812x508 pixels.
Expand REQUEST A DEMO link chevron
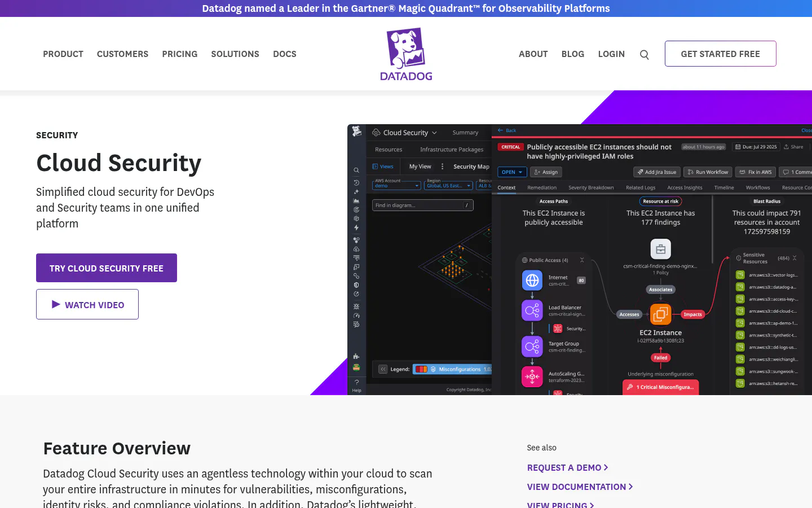tap(606, 467)
